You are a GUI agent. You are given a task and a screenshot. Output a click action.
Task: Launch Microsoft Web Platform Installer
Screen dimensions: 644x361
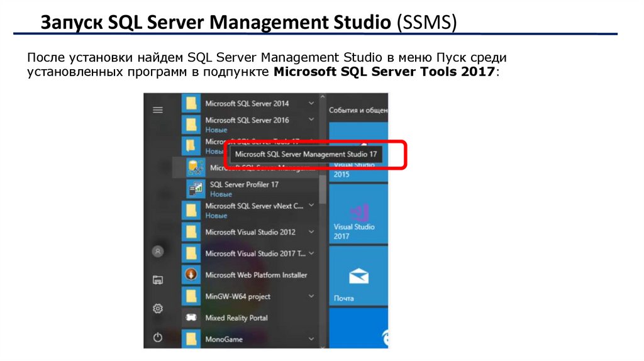[x=250, y=275]
